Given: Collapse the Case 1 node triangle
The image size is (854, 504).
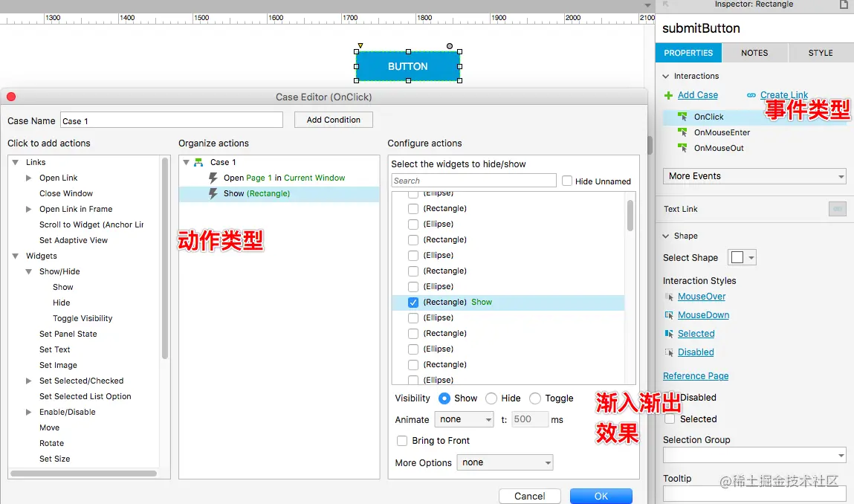Looking at the screenshot, I should click(x=186, y=162).
